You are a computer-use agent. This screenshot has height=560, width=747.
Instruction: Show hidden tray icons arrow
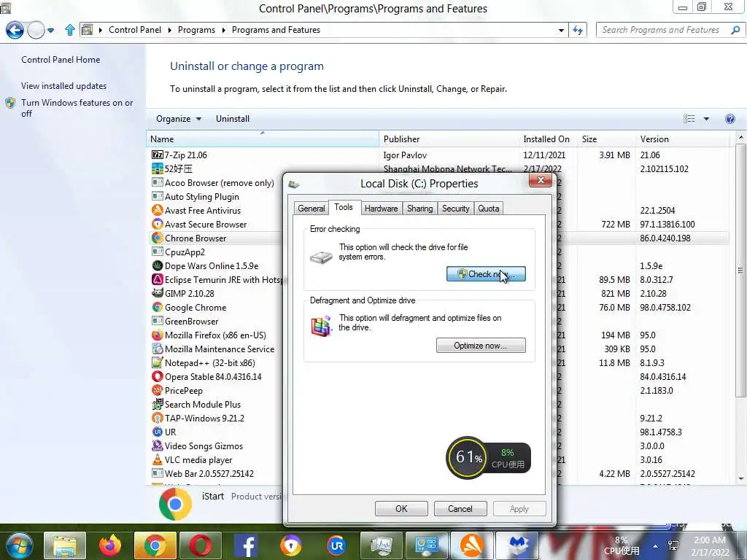pos(655,546)
